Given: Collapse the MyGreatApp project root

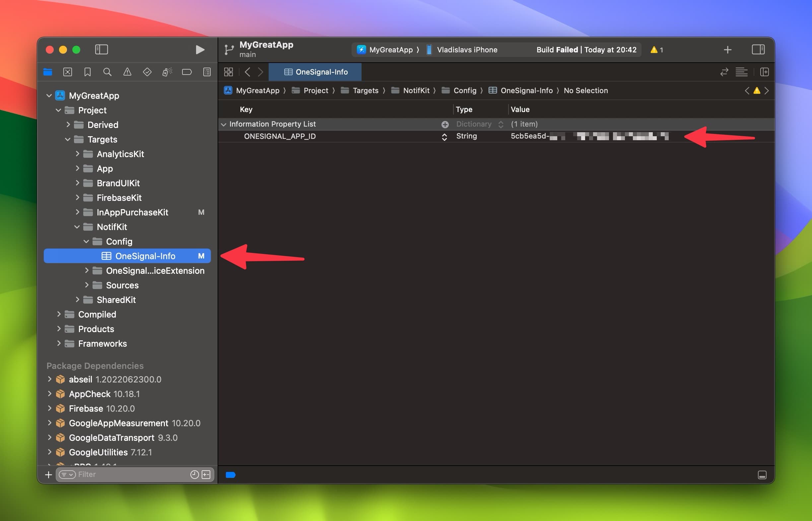Looking at the screenshot, I should (x=49, y=96).
